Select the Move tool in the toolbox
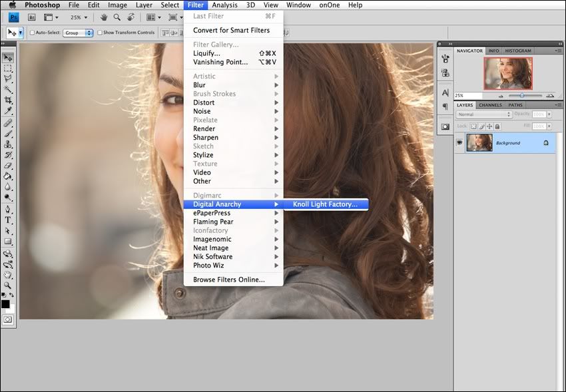Image resolution: width=566 pixels, height=392 pixels. [x=8, y=58]
